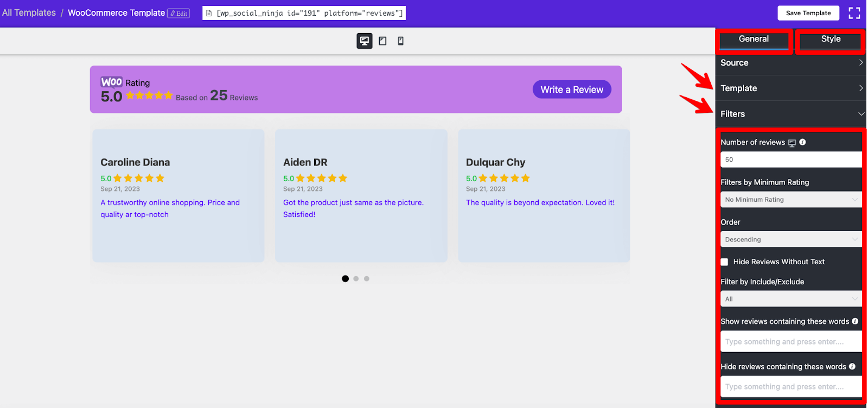Open the Order dropdown set to Descending

coord(791,239)
